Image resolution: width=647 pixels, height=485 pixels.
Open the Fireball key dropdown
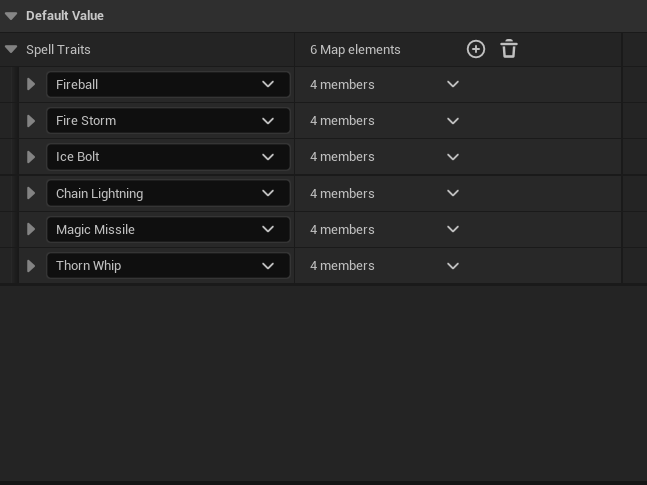(x=168, y=85)
